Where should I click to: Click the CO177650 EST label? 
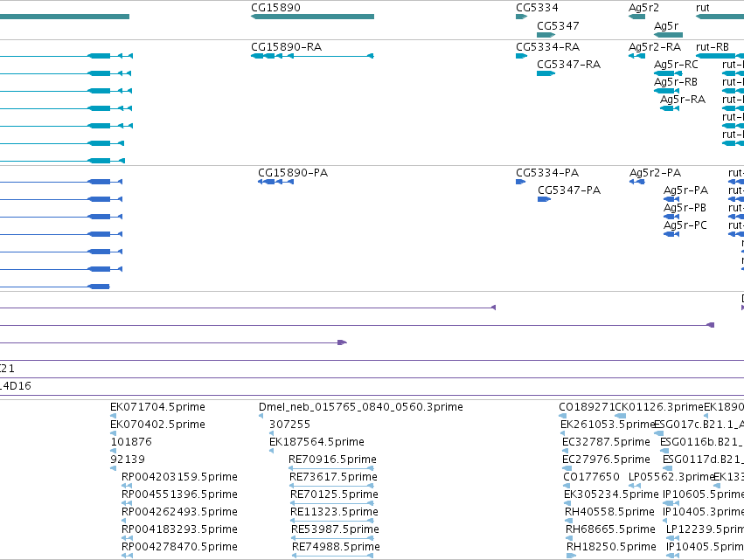pos(592,477)
